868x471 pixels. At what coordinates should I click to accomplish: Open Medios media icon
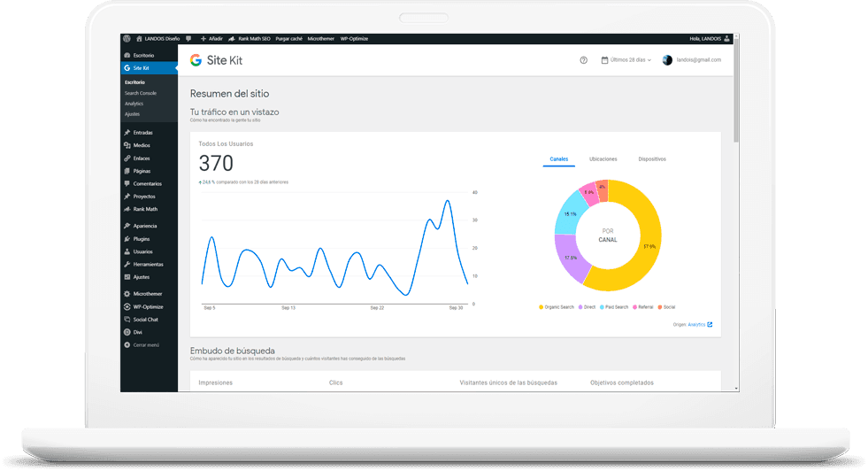pyautogui.click(x=127, y=145)
